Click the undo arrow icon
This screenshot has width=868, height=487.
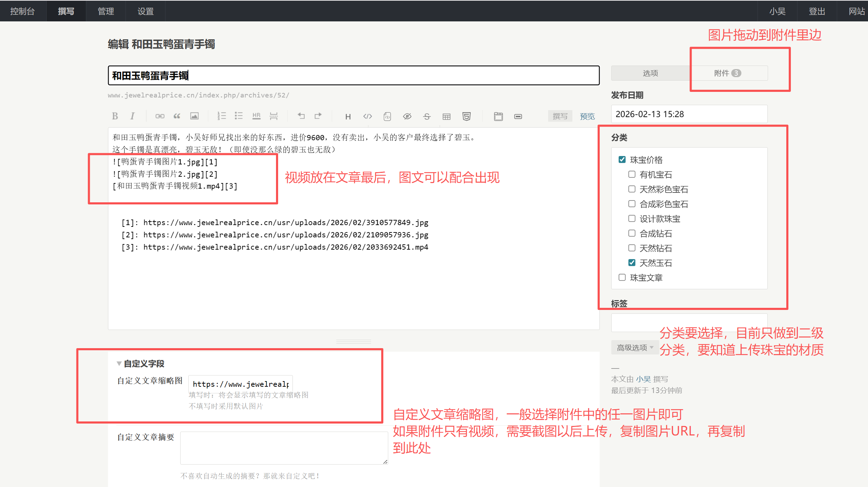pyautogui.click(x=301, y=116)
